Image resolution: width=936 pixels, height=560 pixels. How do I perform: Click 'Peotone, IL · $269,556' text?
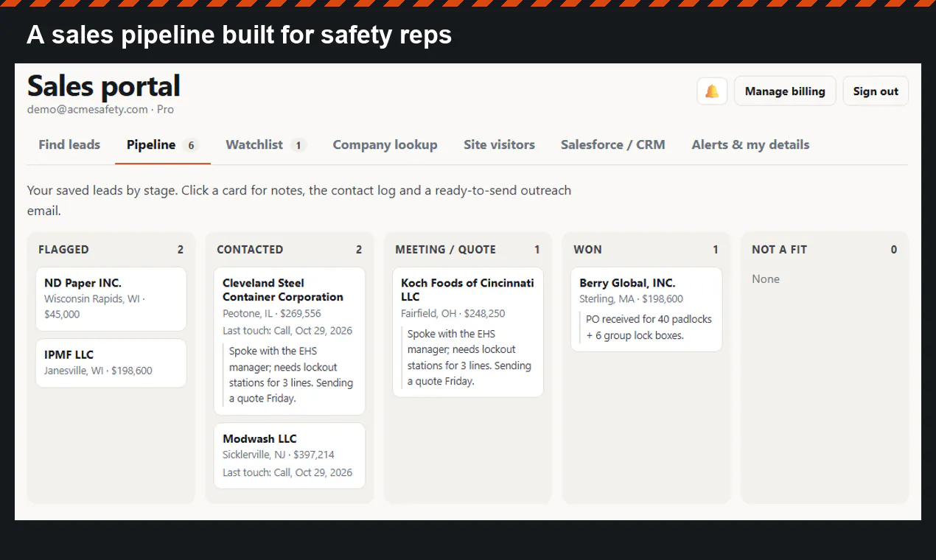(272, 313)
